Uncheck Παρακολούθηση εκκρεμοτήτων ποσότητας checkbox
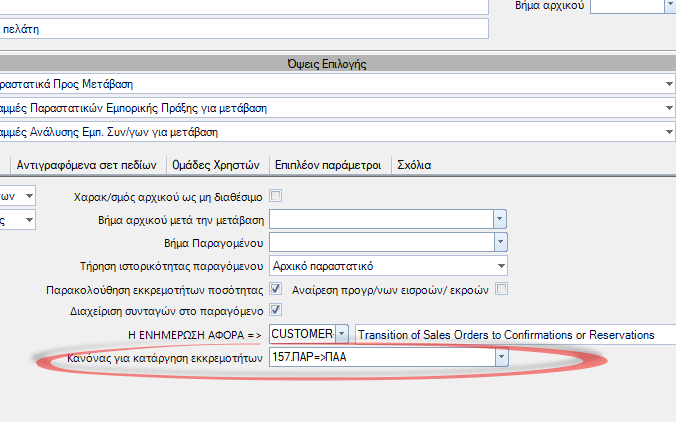Screen dimensions: 676x422 [x=275, y=288]
